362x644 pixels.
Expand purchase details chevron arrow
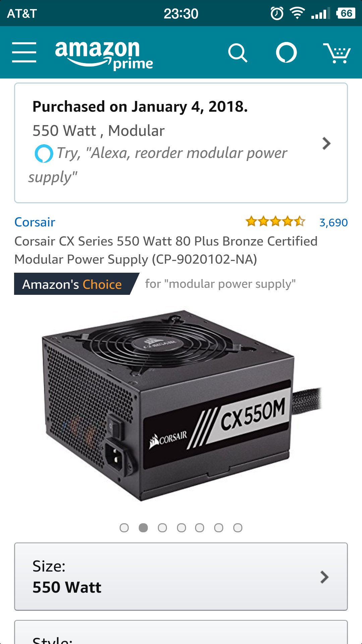point(326,144)
